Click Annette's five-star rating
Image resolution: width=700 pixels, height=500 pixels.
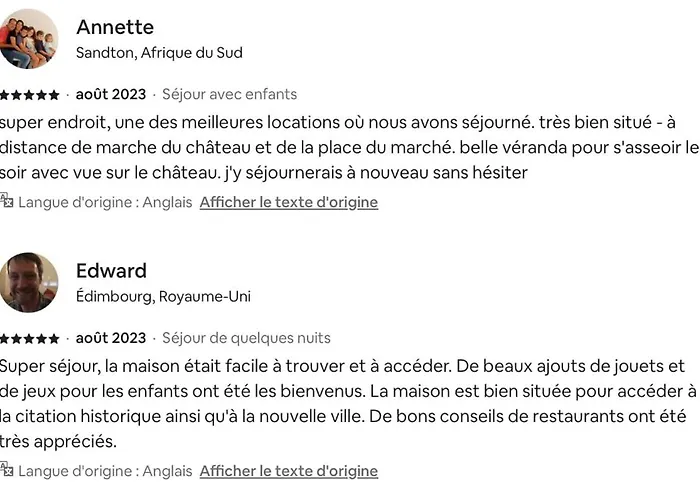(x=30, y=95)
